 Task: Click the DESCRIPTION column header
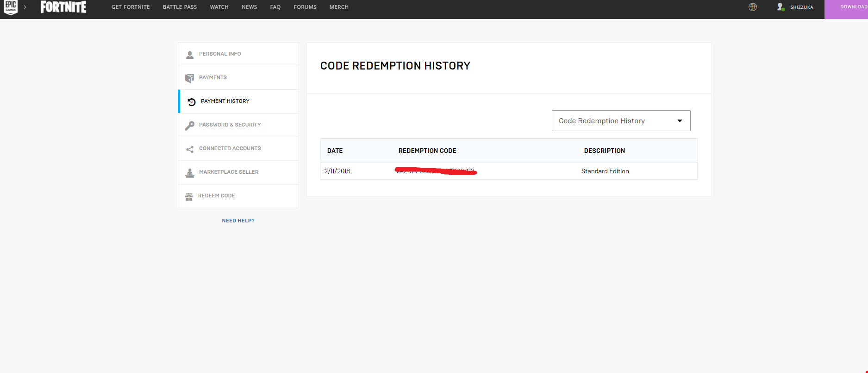604,151
